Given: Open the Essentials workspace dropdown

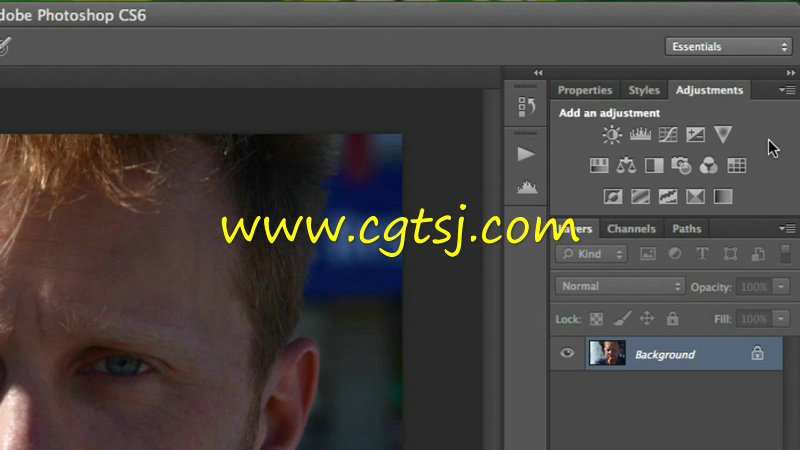Looking at the screenshot, I should click(x=729, y=46).
